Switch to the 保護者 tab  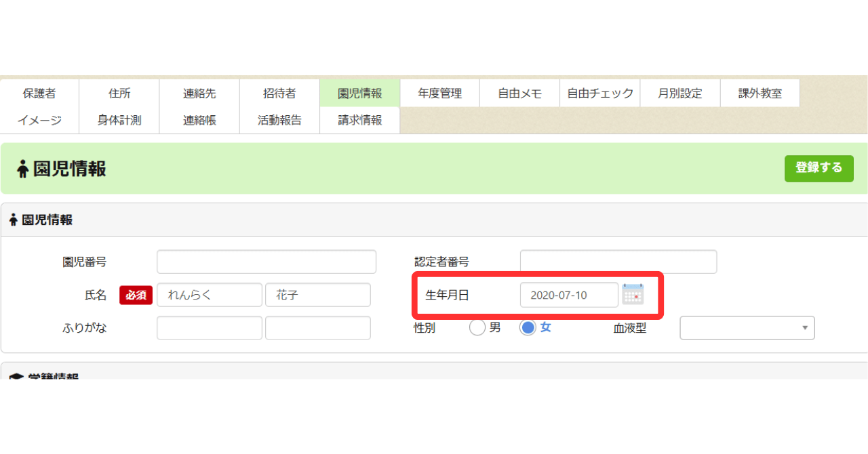coord(39,94)
